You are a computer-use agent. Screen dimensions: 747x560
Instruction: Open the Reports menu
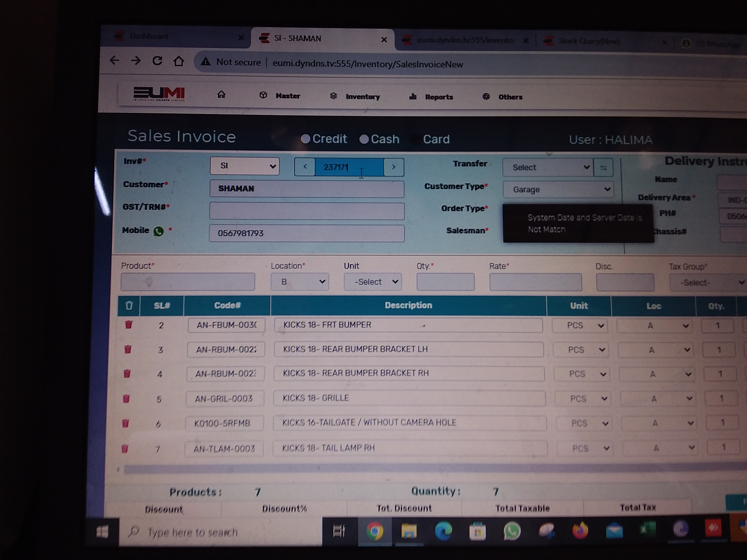coord(431,97)
